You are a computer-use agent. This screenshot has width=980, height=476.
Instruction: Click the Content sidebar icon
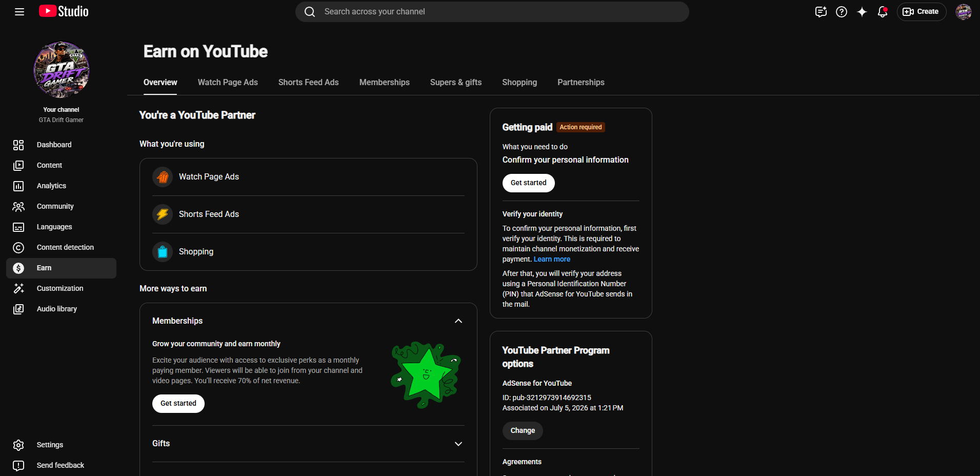(18, 166)
